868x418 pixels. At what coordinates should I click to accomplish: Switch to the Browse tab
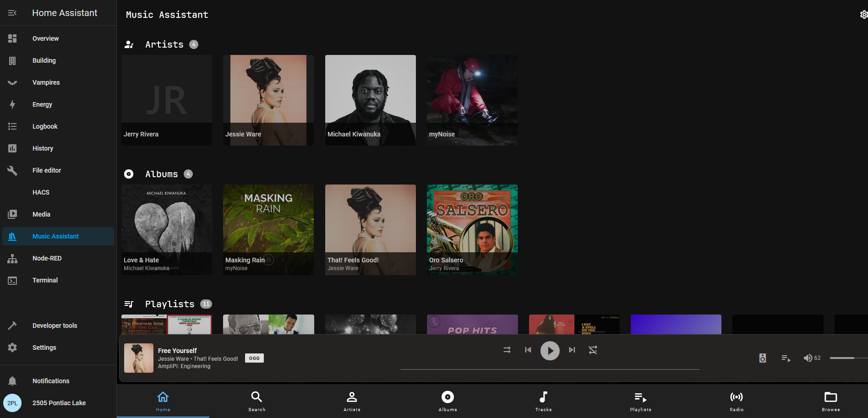831,401
